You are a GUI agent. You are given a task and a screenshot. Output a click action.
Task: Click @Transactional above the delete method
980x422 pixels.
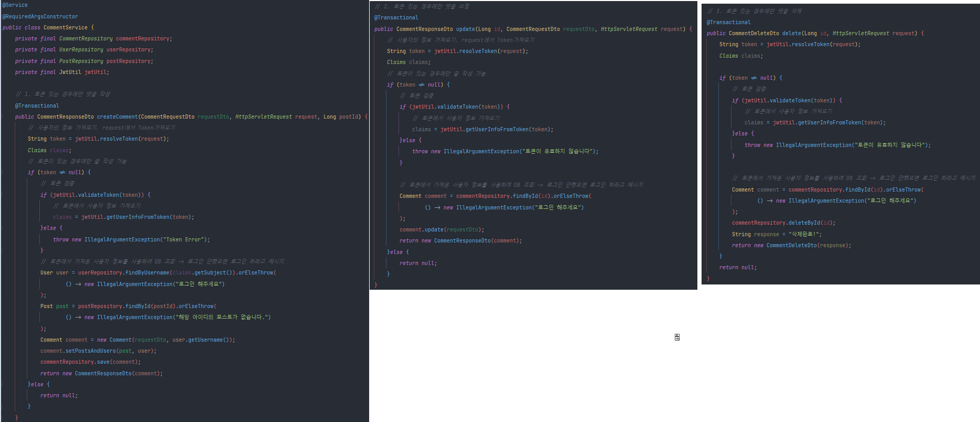pos(729,22)
